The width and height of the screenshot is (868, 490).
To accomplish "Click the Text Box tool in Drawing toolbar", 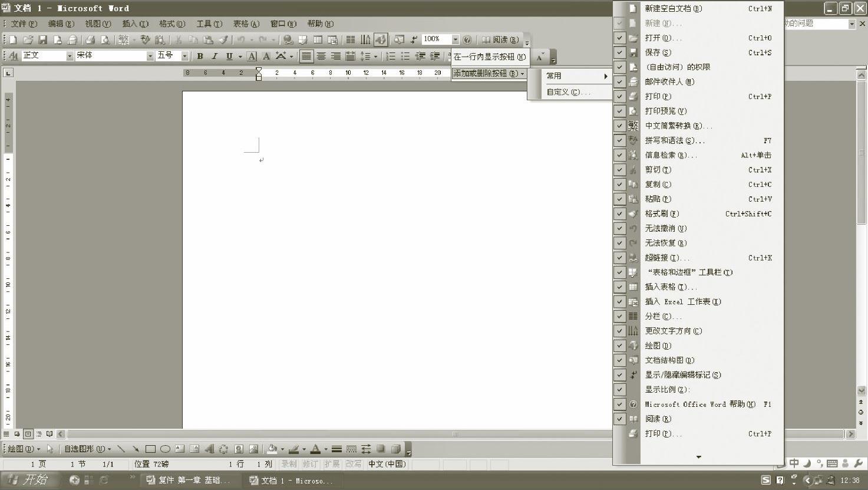I will click(x=180, y=449).
